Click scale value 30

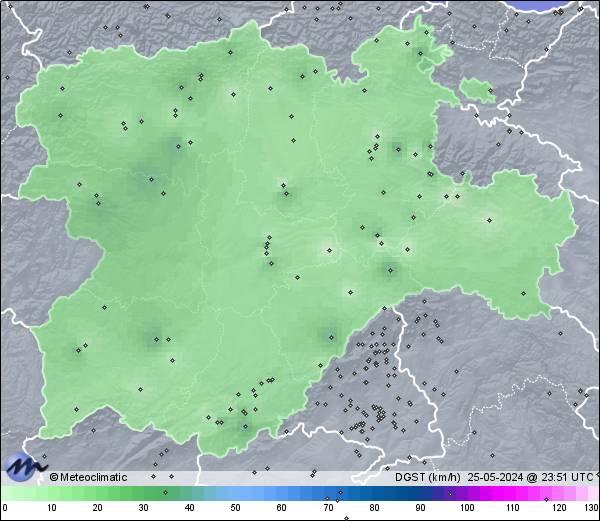[x=143, y=508]
